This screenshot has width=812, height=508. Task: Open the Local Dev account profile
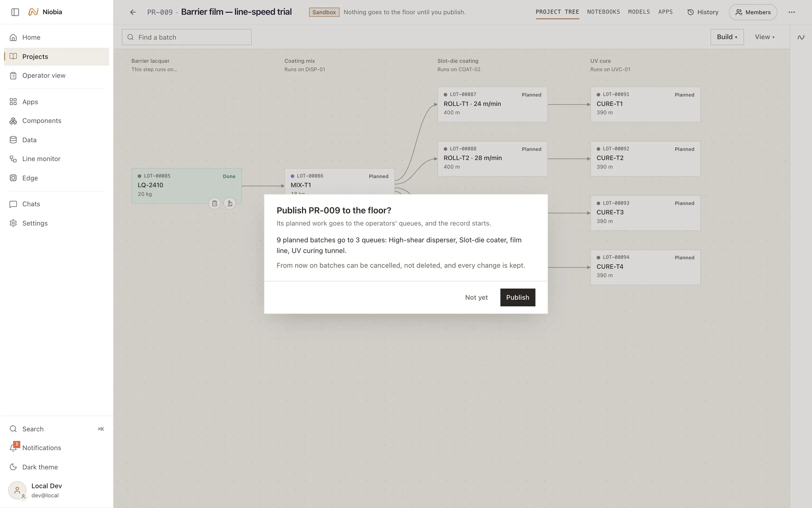[57, 490]
